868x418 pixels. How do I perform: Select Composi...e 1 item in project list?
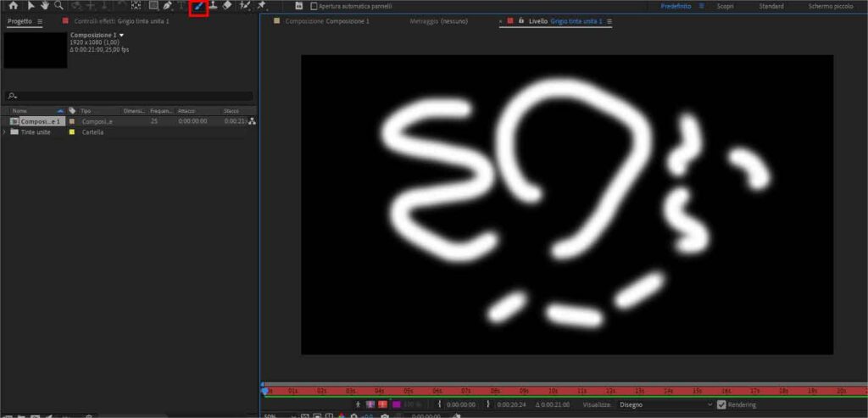pos(42,121)
